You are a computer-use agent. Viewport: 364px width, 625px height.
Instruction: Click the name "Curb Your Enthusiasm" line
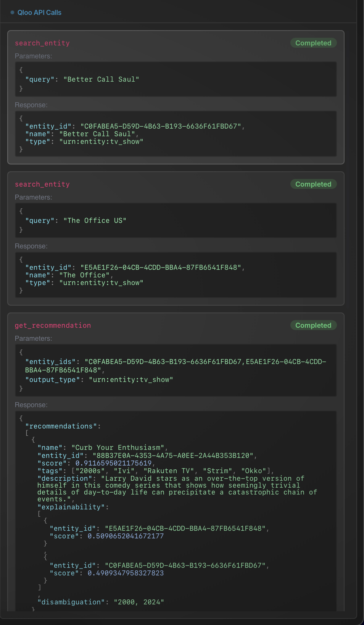(103, 448)
